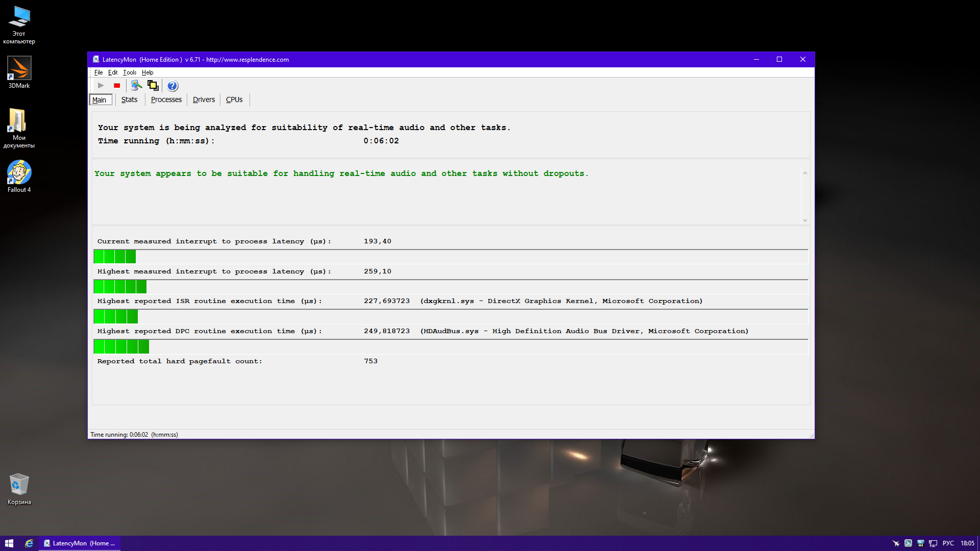Click the network monitor tray icon
The height and width of the screenshot is (551, 980).
coord(933,543)
